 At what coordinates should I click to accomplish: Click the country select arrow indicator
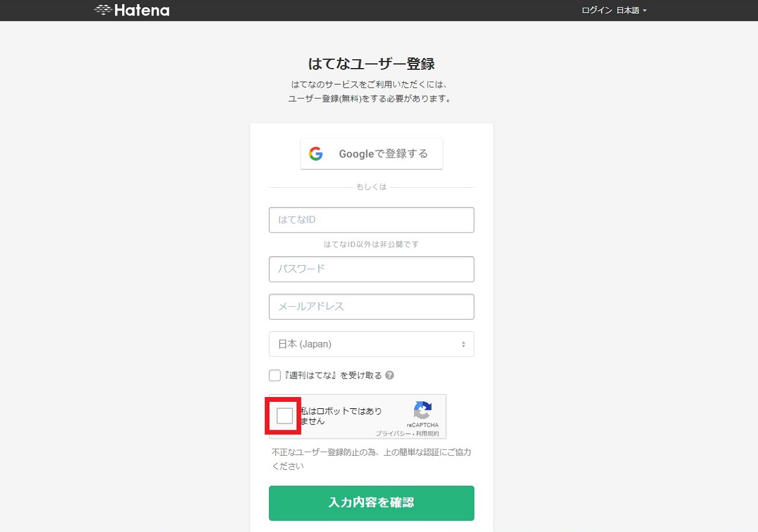[x=463, y=344]
